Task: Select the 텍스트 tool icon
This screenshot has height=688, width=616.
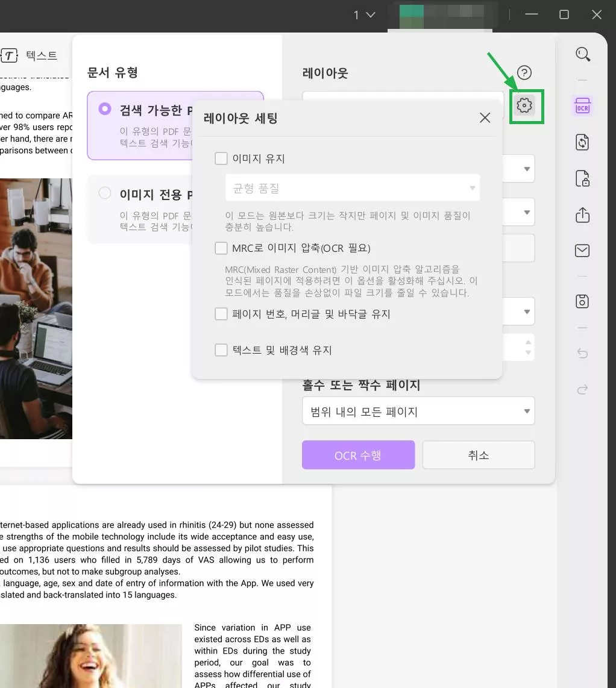Action: [9, 55]
